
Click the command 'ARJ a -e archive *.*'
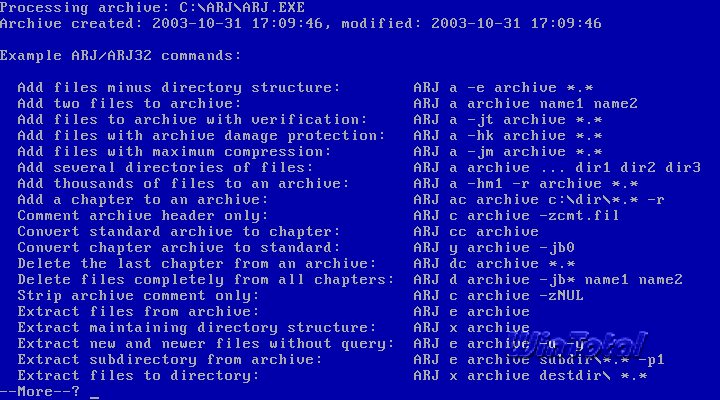(x=507, y=87)
